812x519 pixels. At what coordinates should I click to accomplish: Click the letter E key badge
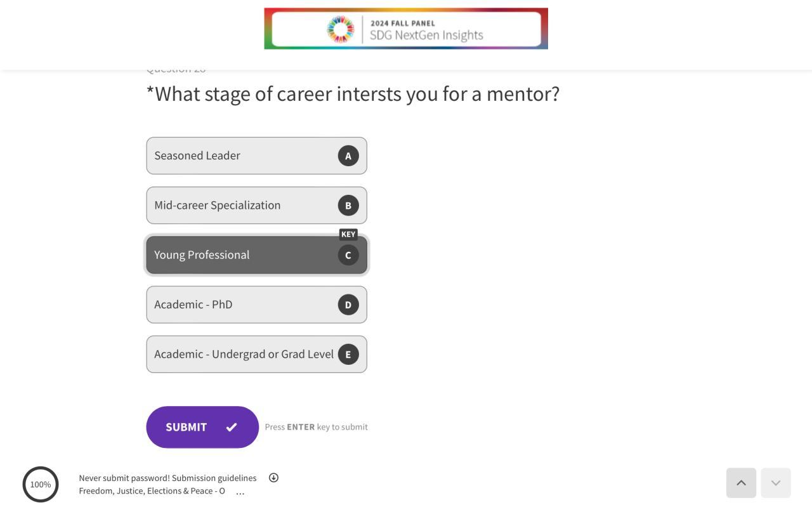(x=348, y=354)
